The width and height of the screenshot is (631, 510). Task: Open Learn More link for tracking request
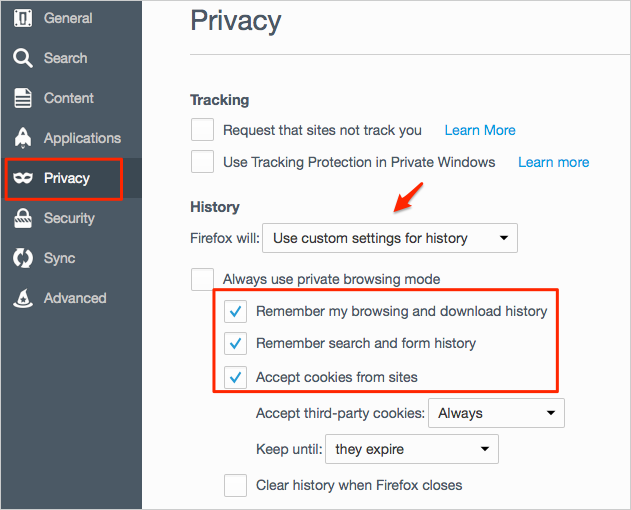click(x=480, y=130)
